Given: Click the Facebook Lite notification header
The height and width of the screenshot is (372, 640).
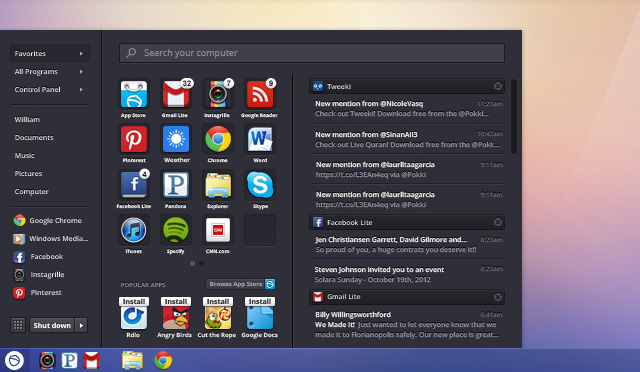Looking at the screenshot, I should coord(407,222).
